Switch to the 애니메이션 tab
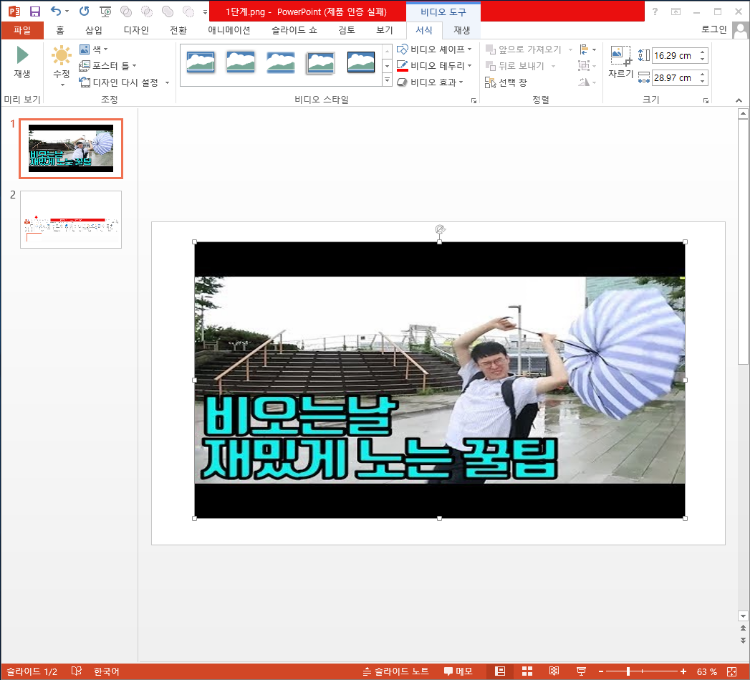The height and width of the screenshot is (680, 750). [x=229, y=30]
